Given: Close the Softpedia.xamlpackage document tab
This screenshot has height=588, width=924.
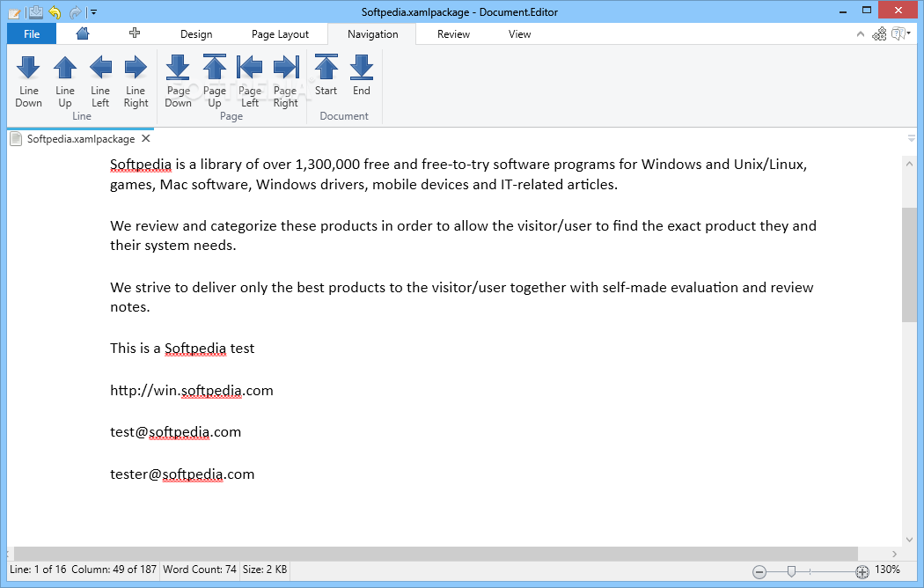Looking at the screenshot, I should click(x=146, y=138).
